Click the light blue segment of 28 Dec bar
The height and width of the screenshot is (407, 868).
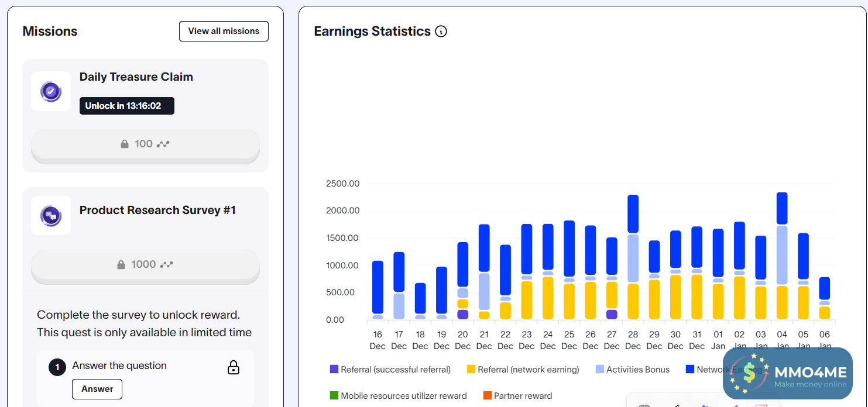pyautogui.click(x=633, y=258)
